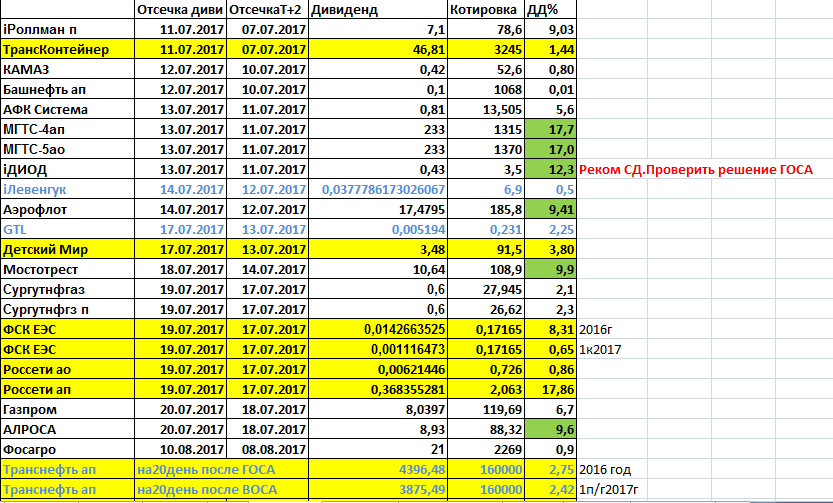Click the quote value '3245'
Image resolution: width=833 pixels, height=503 pixels.
486,49
